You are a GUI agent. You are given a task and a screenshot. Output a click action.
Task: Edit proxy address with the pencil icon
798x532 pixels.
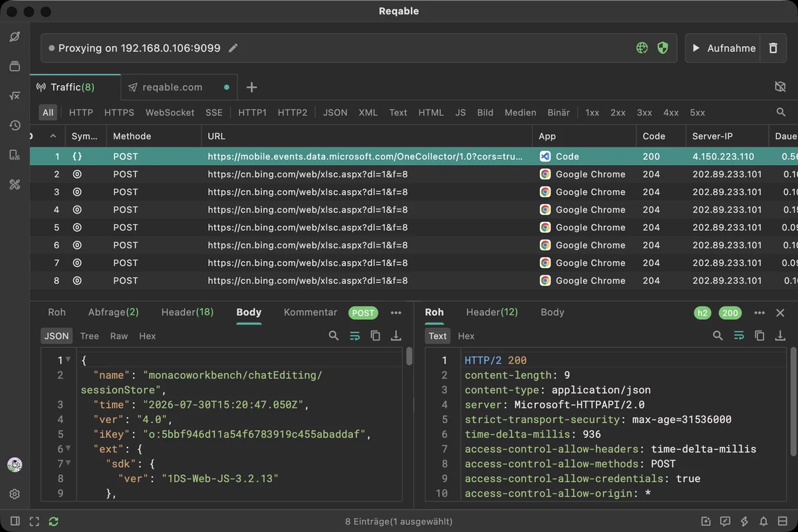click(233, 48)
